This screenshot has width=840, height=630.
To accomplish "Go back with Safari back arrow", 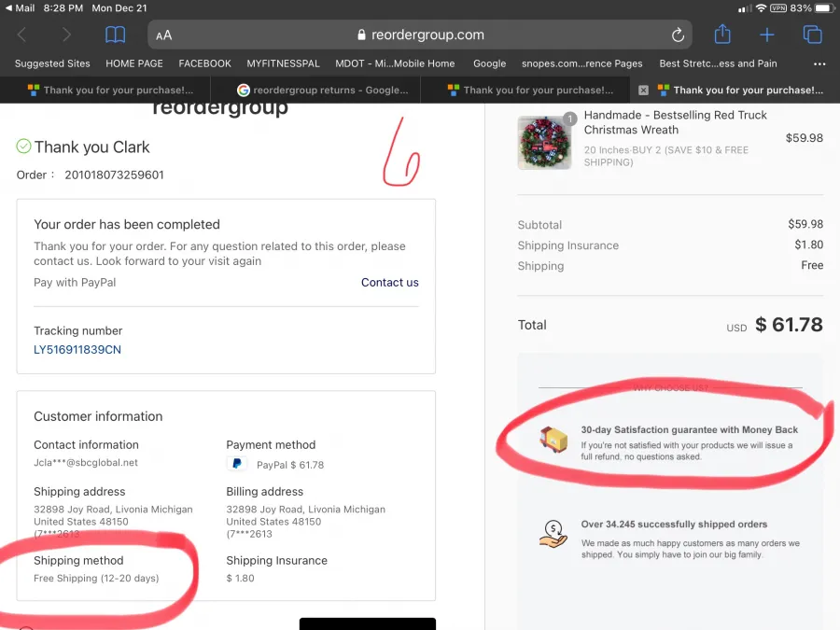I will 22,35.
